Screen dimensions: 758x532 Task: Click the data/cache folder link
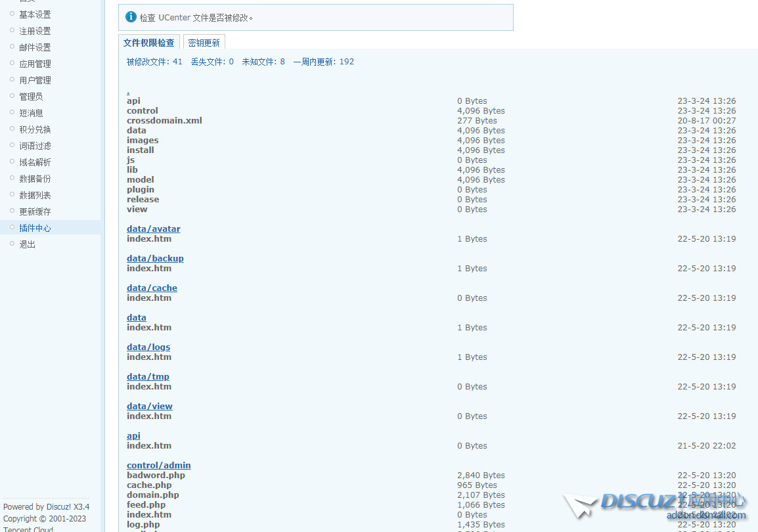click(152, 288)
